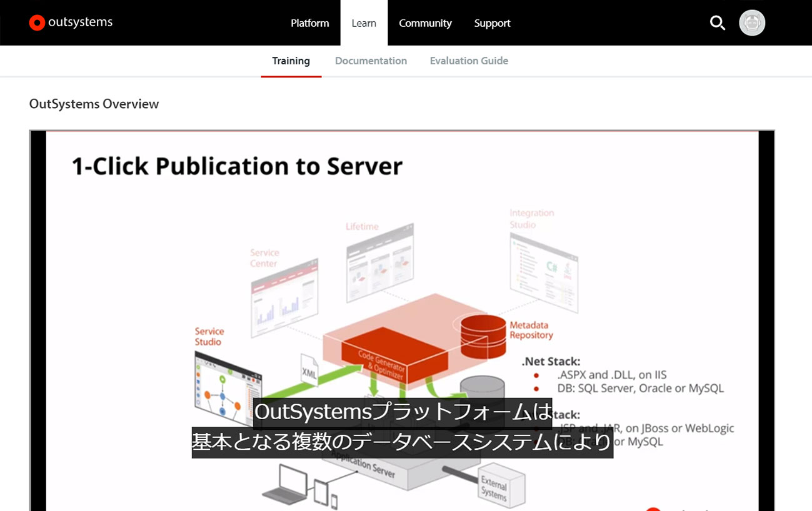Switch to the Training tab
Viewport: 812px width, 511px height.
291,61
